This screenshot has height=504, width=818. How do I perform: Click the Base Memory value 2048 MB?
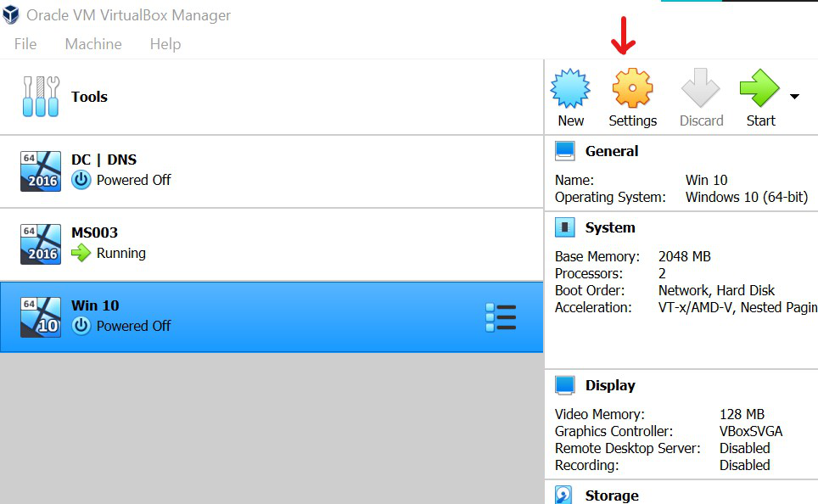(685, 257)
